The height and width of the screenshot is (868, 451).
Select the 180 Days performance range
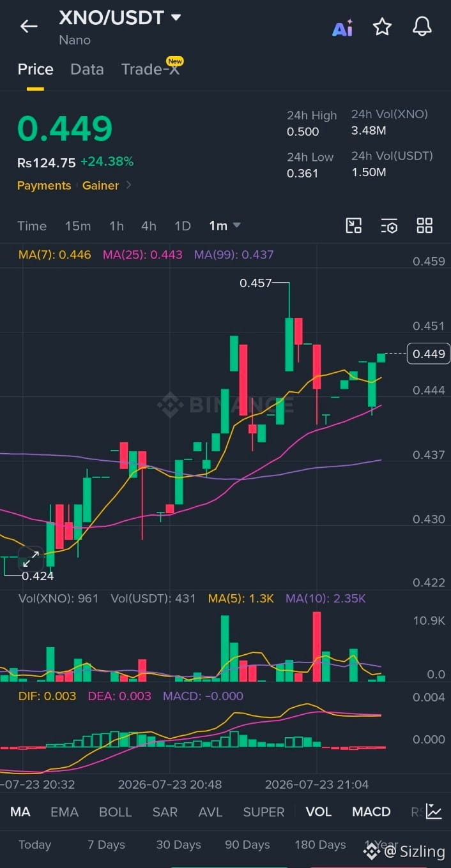(320, 844)
